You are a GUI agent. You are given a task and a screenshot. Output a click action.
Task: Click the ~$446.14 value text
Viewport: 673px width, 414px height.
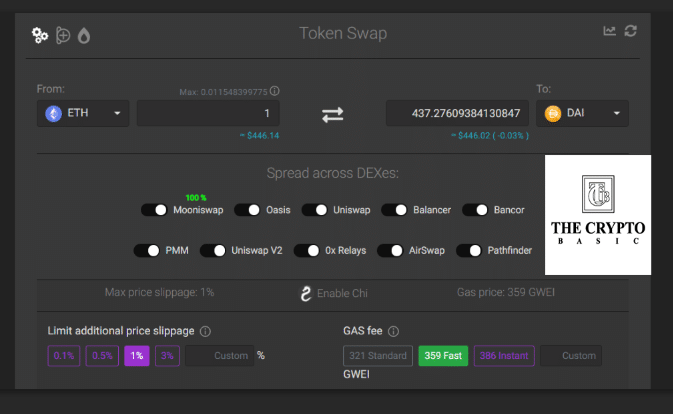pyautogui.click(x=259, y=136)
